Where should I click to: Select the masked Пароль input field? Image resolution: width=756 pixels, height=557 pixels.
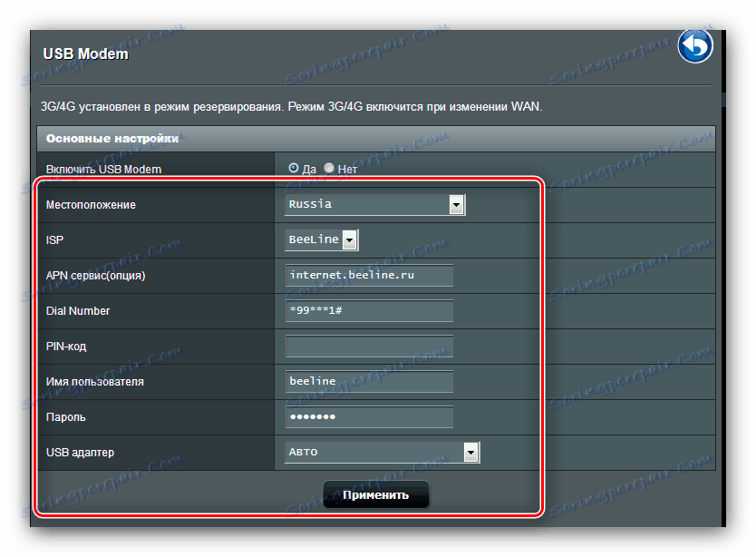[369, 416]
